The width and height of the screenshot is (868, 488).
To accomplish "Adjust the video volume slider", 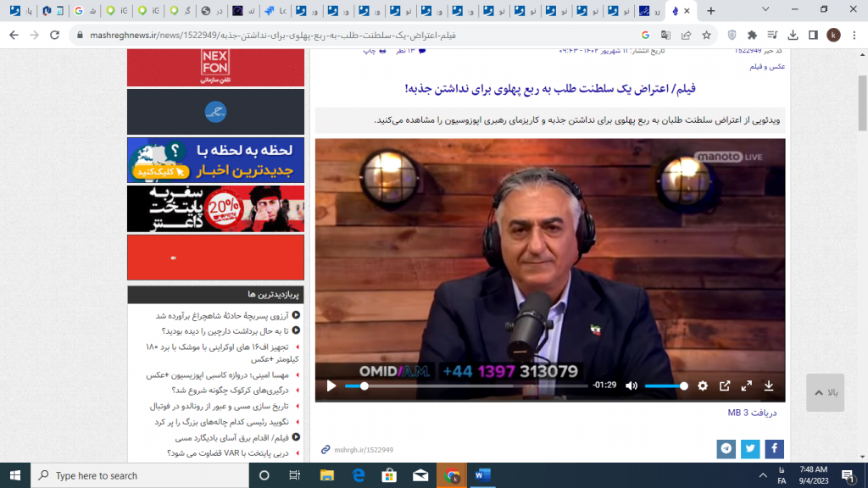I will 665,386.
